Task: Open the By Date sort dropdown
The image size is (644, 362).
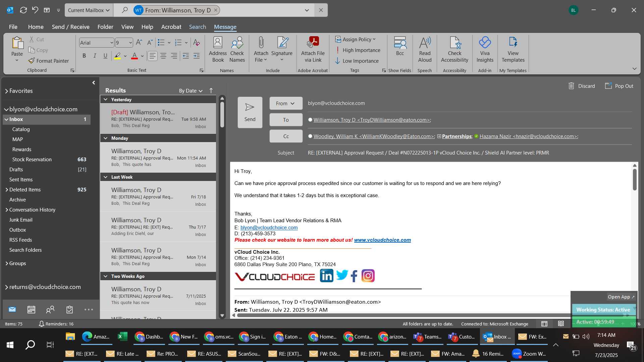Action: [191, 90]
